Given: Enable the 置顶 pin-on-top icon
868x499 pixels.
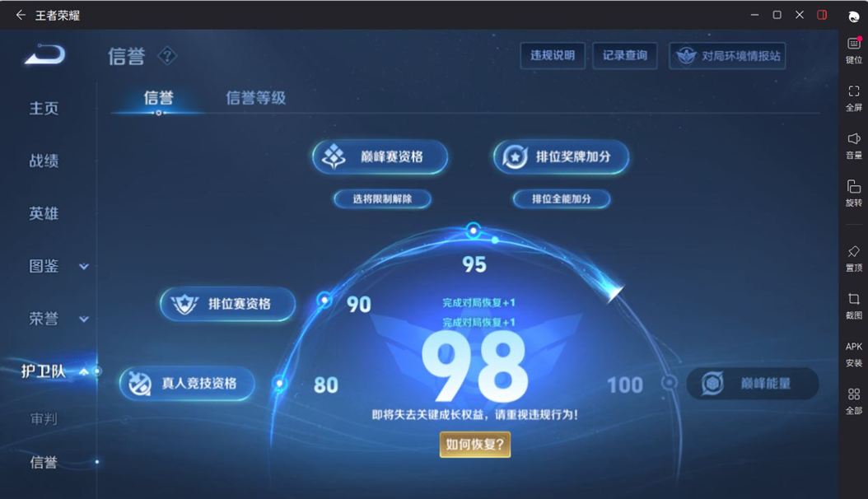Looking at the screenshot, I should click(x=853, y=258).
